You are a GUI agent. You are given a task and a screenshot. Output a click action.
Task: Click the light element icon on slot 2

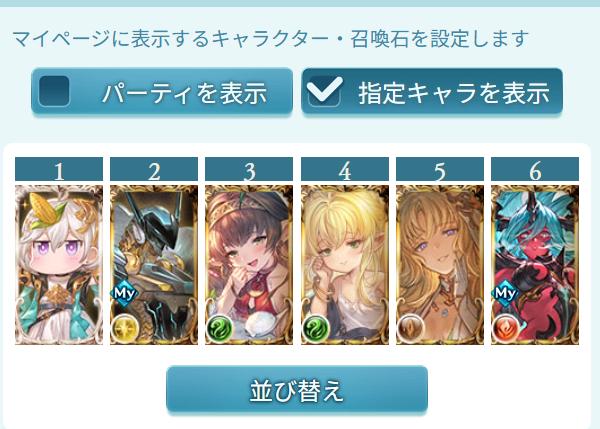point(124,328)
